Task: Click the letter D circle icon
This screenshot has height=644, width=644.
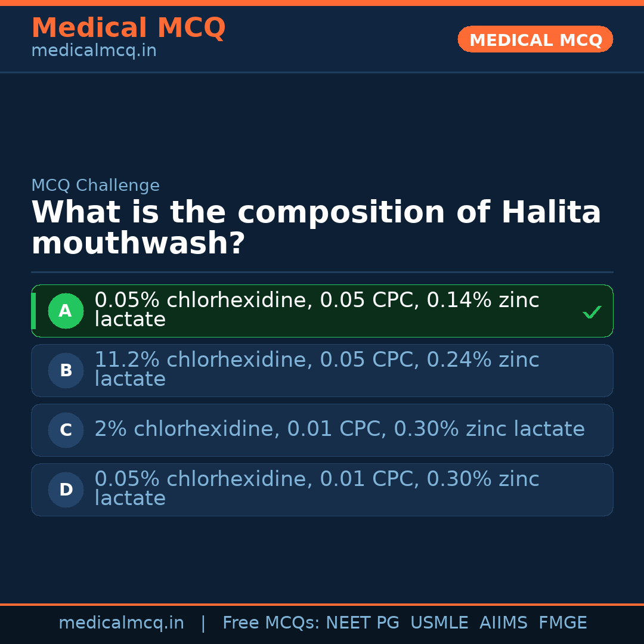Action: click(66, 490)
